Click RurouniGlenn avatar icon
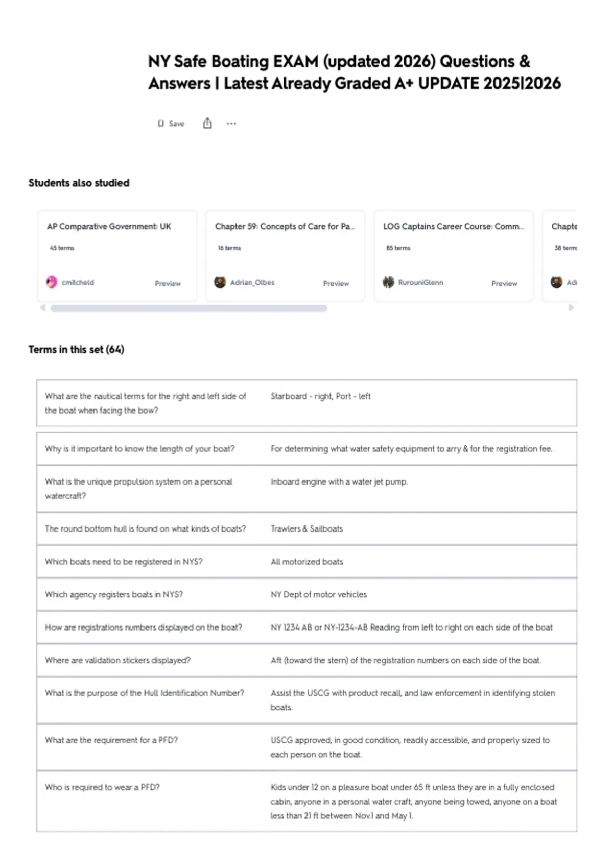The image size is (613, 868). 388,282
